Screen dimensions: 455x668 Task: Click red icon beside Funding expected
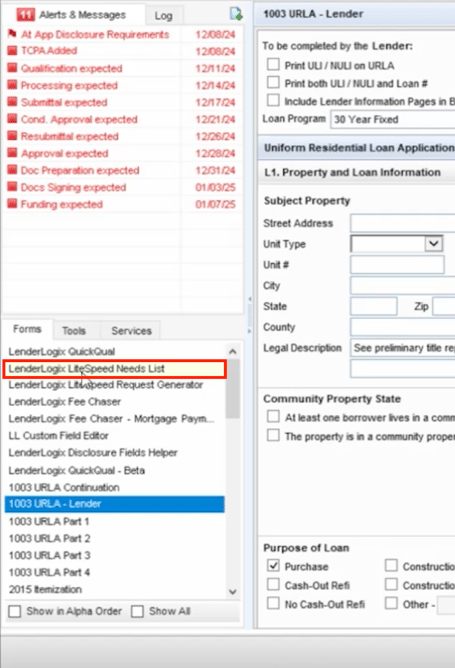12,204
